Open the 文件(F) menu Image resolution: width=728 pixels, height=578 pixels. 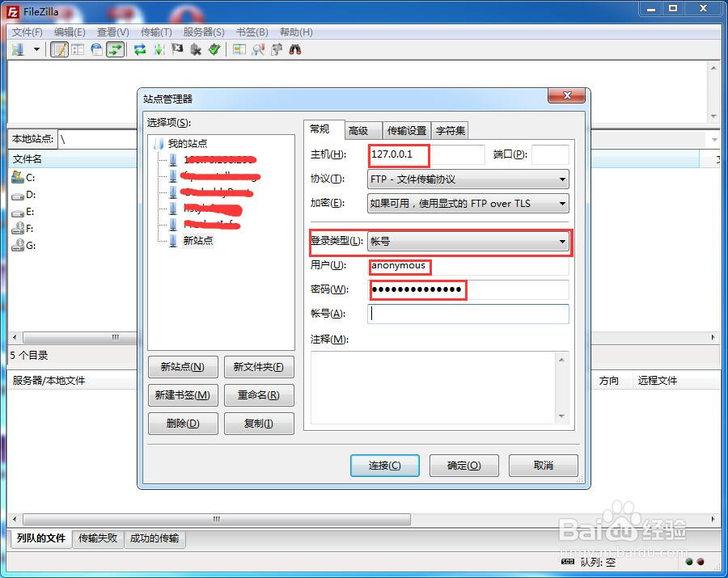[x=27, y=32]
